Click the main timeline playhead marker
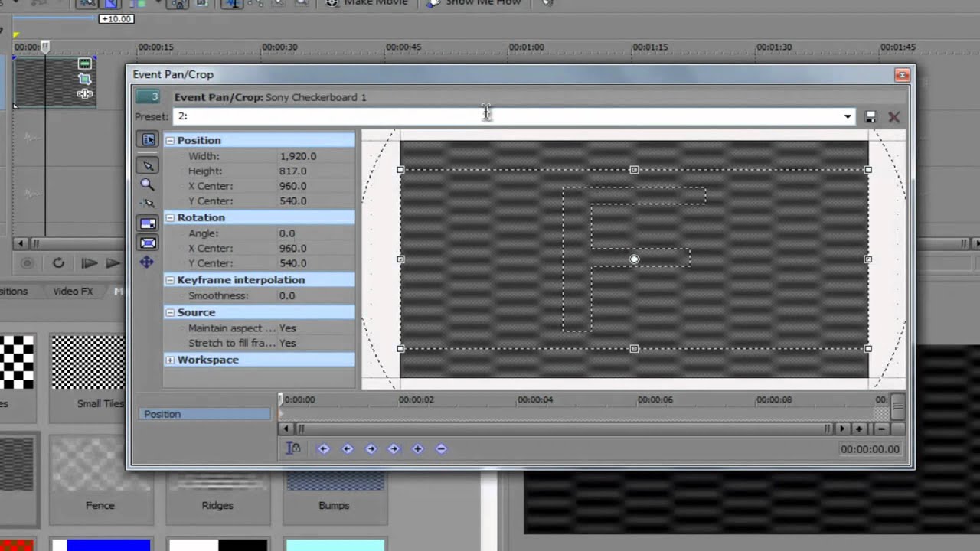Screen dimensions: 980x551 click(x=45, y=47)
